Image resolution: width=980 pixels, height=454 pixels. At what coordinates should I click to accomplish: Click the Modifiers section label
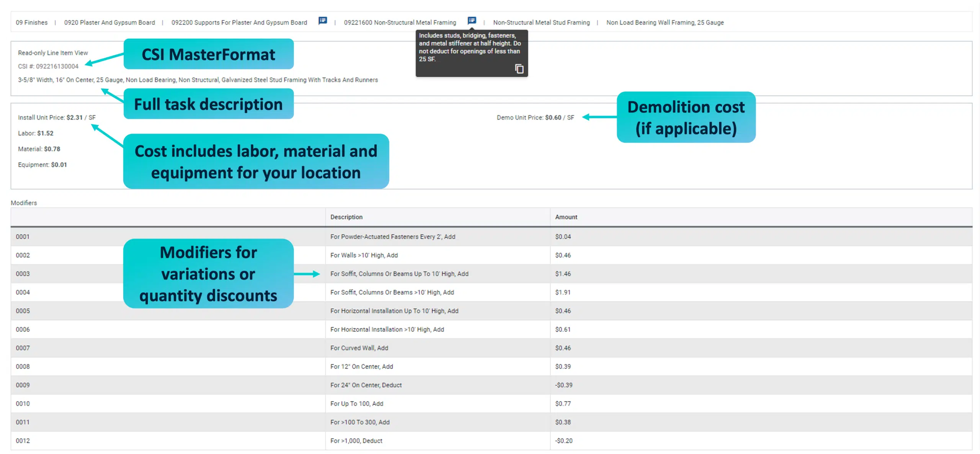[x=24, y=203]
